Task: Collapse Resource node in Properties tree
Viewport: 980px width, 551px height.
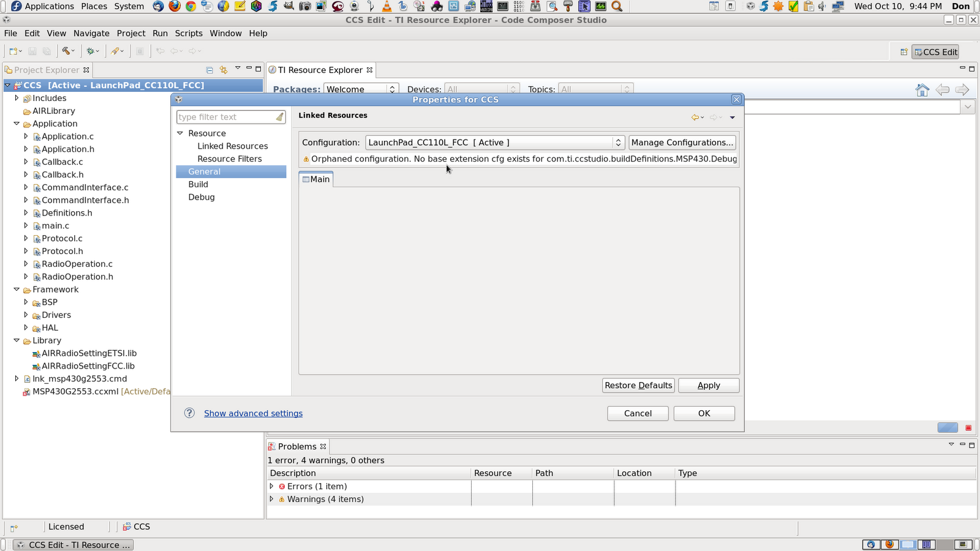Action: (x=180, y=133)
